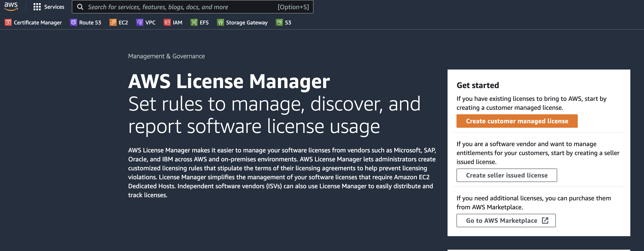Open EC2 from favorites bar
This screenshot has width=644, height=251.
pyautogui.click(x=123, y=23)
